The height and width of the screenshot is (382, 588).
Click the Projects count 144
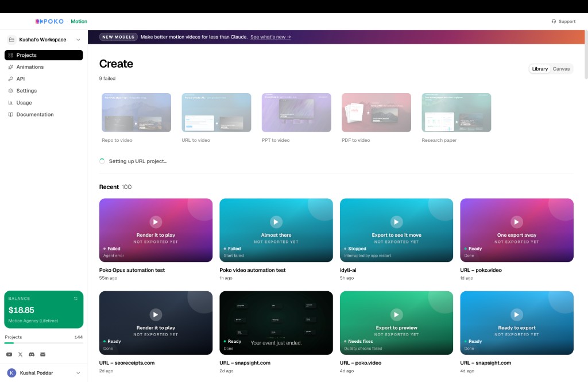tap(78, 337)
